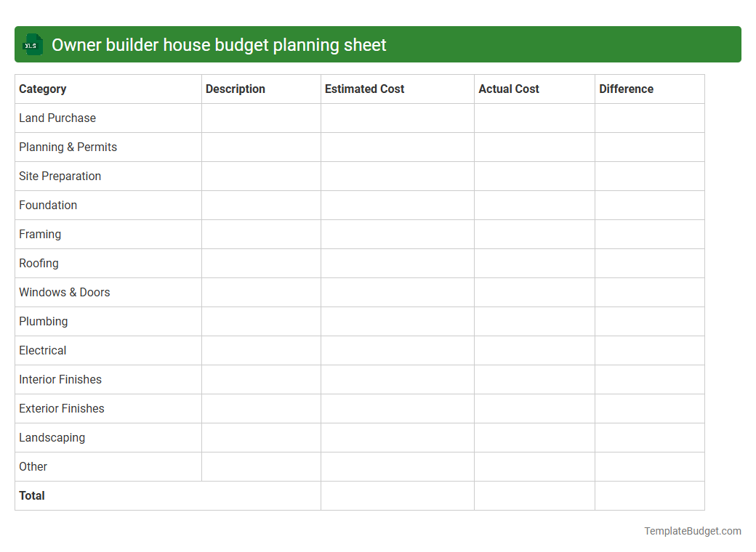The image size is (756, 552).
Task: Click the Estimated Cost column header
Action: pyautogui.click(x=364, y=89)
